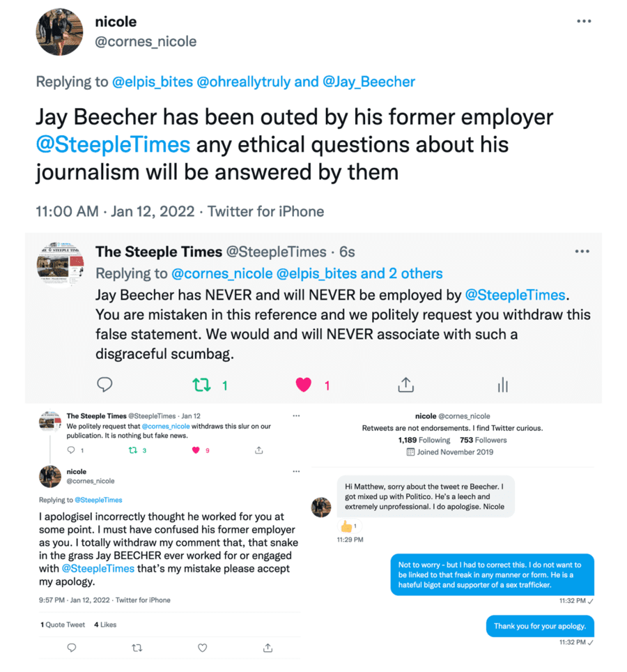
Task: Open more options on Steeple Times reply
Action: tap(582, 252)
